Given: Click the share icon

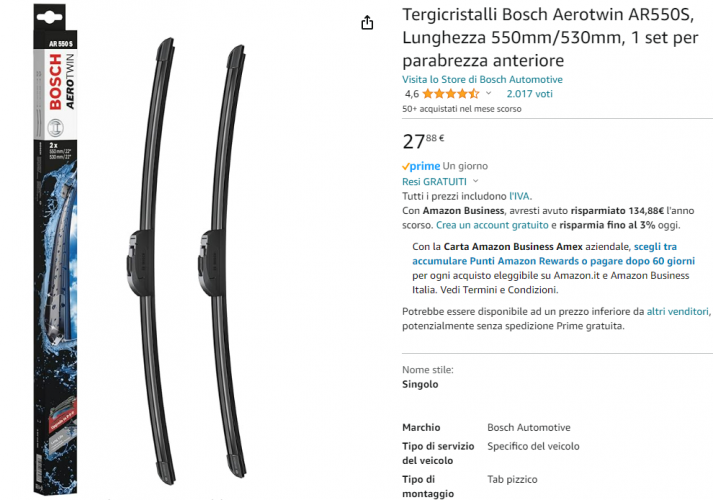Looking at the screenshot, I should (x=367, y=22).
